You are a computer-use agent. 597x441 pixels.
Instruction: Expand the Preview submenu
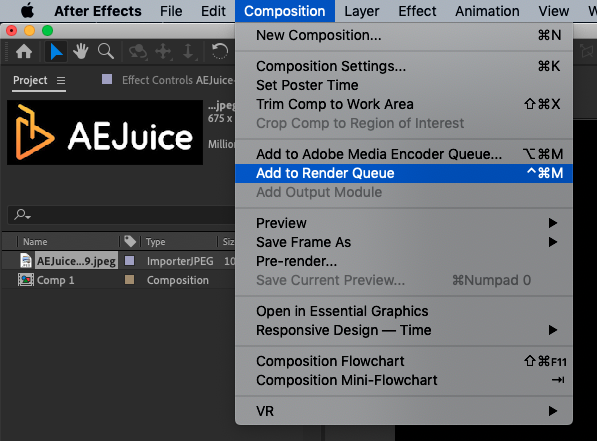click(x=404, y=223)
